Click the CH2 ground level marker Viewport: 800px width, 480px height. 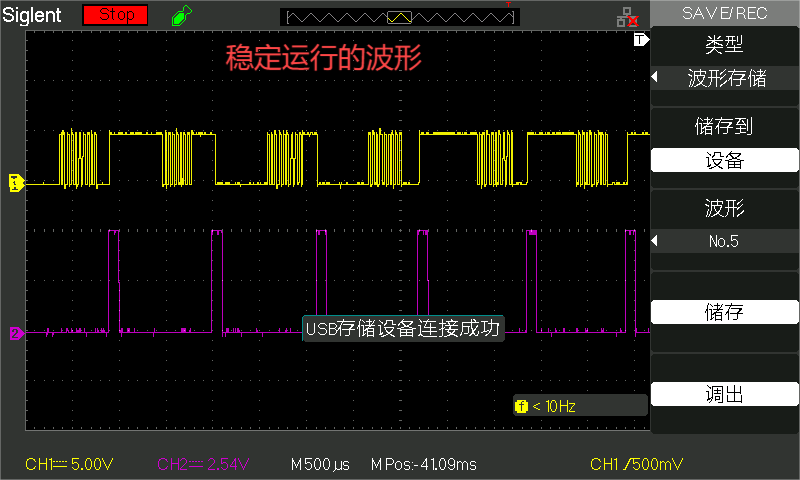click(17, 333)
